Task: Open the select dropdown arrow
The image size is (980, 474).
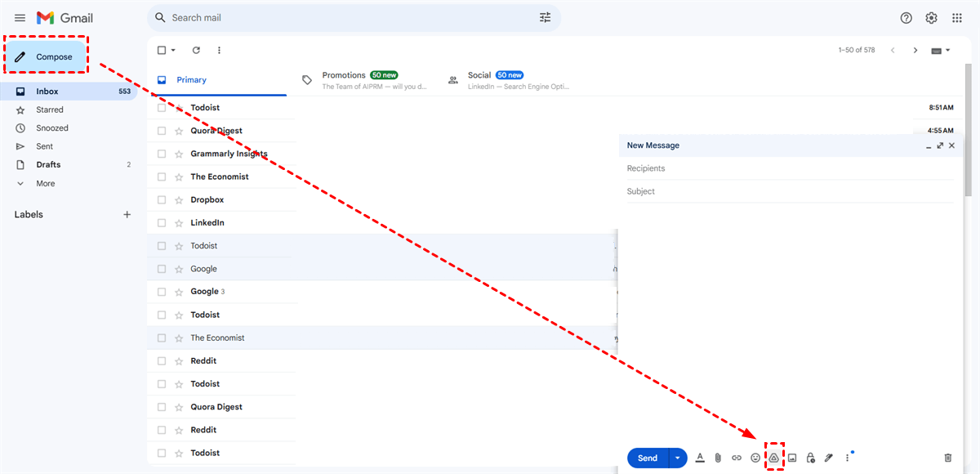Action: click(173, 50)
